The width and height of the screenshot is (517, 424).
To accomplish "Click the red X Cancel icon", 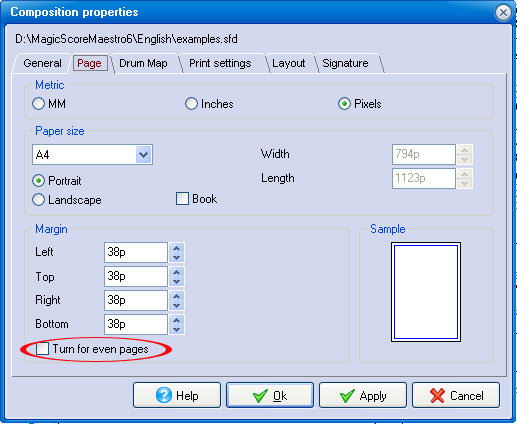I will pyautogui.click(x=437, y=396).
